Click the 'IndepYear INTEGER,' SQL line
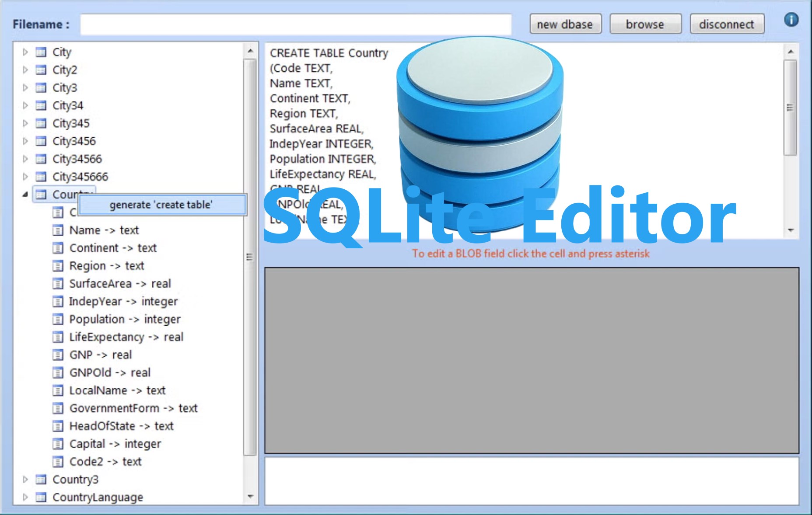Screen dimensions: 812x515 point(321,144)
